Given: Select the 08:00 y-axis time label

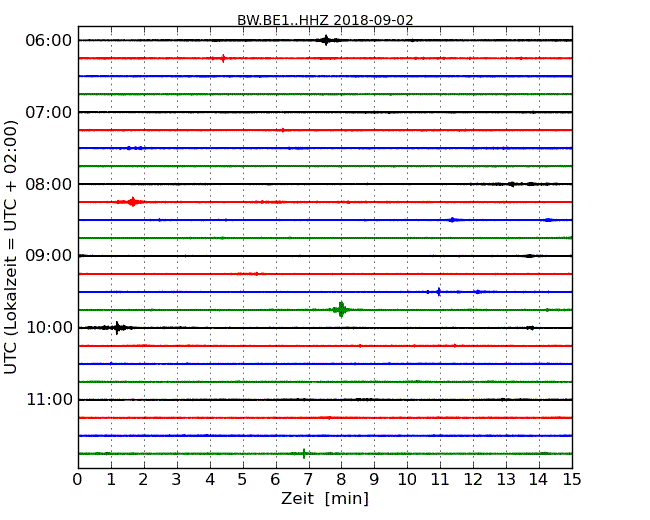Looking at the screenshot, I should pyautogui.click(x=49, y=184).
